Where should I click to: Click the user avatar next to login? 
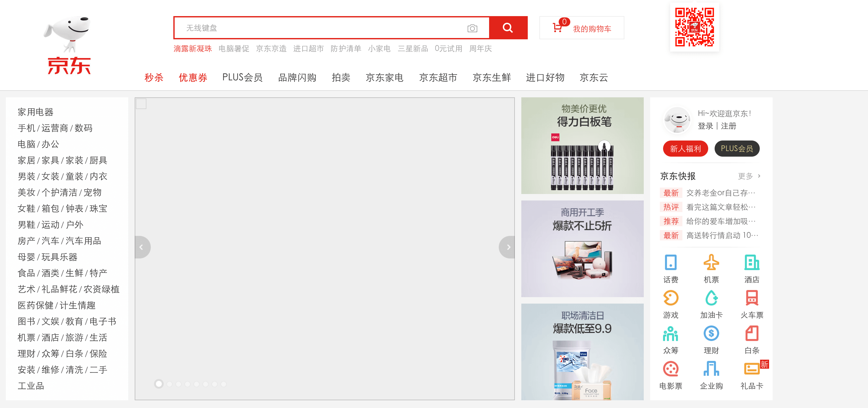click(x=677, y=120)
